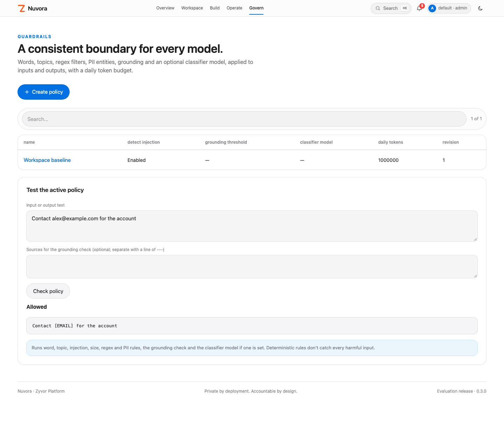Click the Input or output text box

pyautogui.click(x=252, y=226)
